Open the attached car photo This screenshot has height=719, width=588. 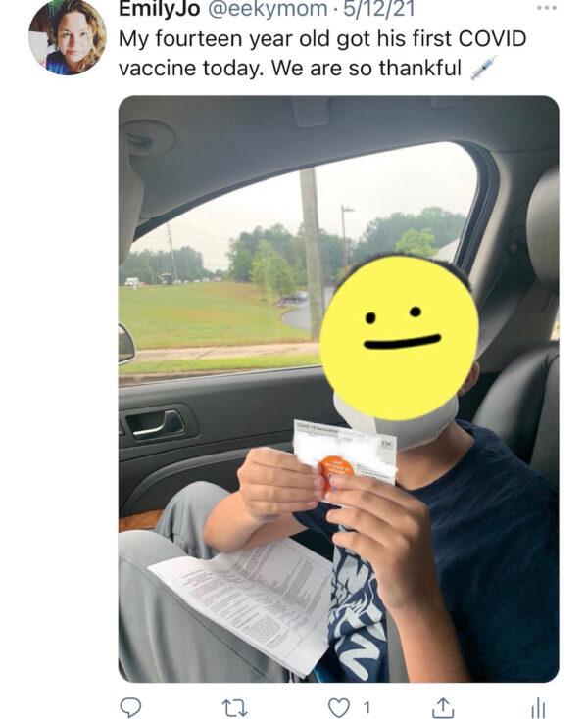coord(338,389)
